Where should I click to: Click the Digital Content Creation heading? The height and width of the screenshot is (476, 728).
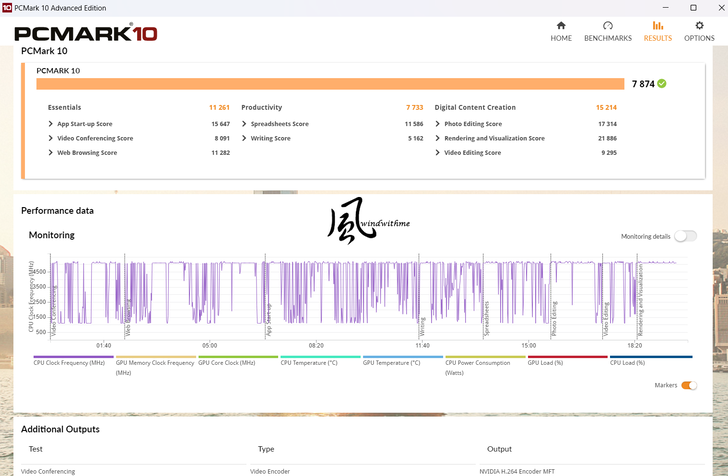point(475,107)
